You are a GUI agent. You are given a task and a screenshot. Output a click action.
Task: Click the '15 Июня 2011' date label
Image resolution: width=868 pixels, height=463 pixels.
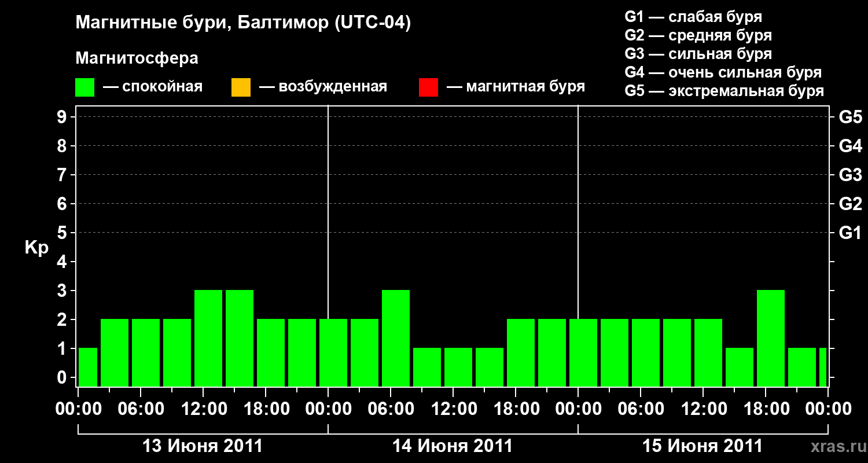pyautogui.click(x=703, y=446)
